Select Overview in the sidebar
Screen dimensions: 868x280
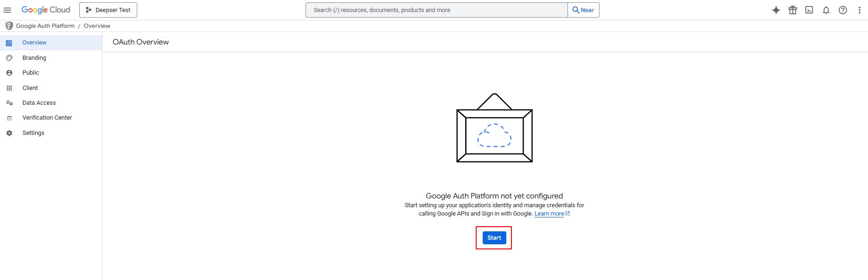[x=51, y=43]
